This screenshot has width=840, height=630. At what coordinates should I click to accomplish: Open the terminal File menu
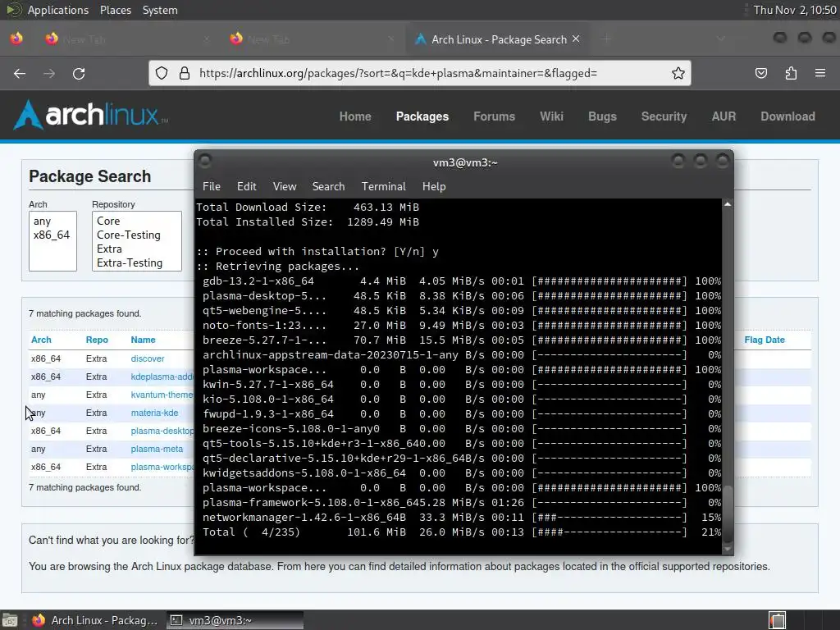pyautogui.click(x=211, y=186)
